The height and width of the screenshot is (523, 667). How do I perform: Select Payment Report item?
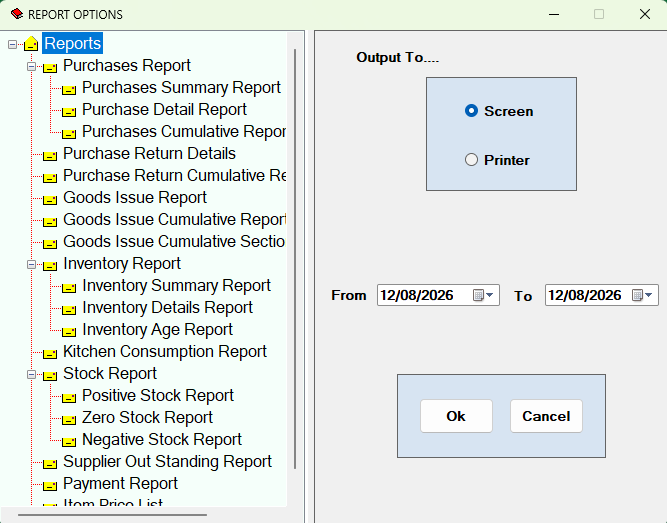(x=120, y=483)
